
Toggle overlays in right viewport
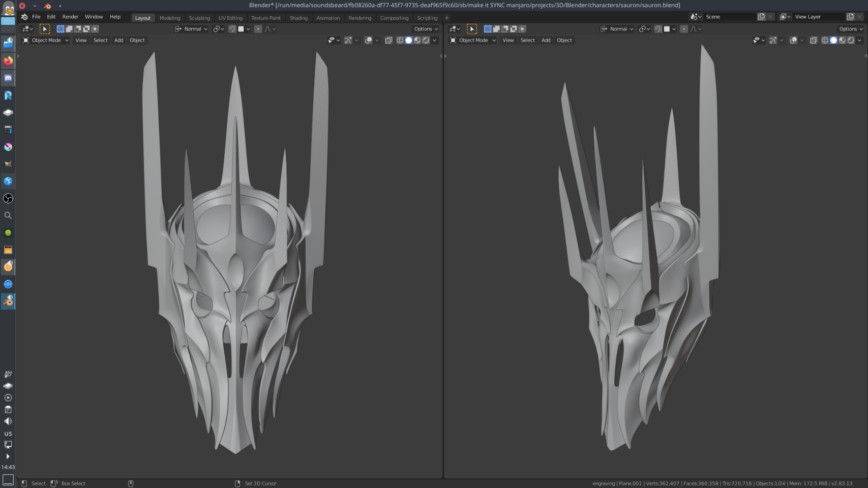(794, 40)
